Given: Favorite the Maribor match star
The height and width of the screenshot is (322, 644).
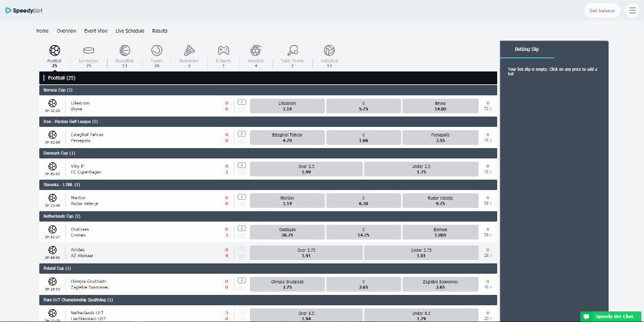Looking at the screenshot, I should pyautogui.click(x=488, y=198).
